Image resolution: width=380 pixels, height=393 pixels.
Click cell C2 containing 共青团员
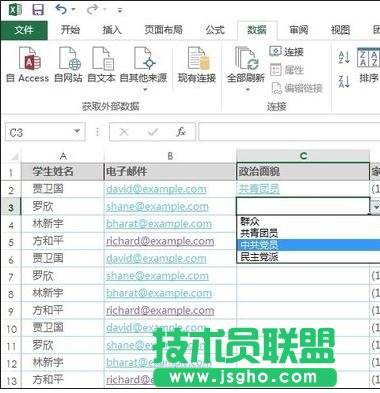303,189
